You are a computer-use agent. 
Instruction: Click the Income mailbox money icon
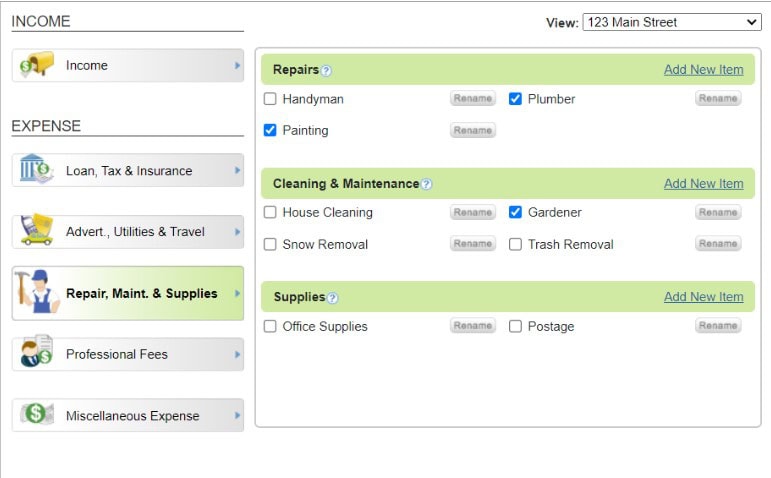pyautogui.click(x=37, y=66)
